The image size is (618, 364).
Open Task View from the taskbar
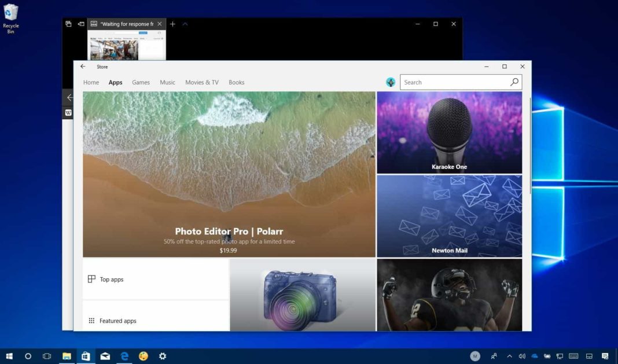click(x=46, y=356)
